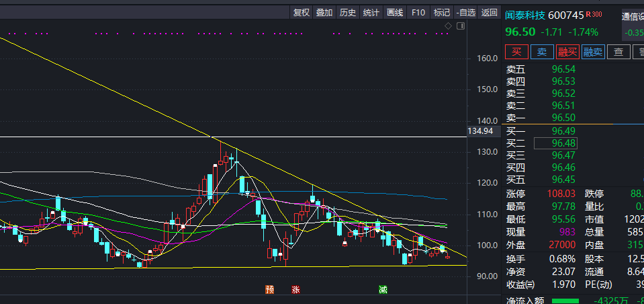
Task: Select the 买一 price 96.49
Action: [x=563, y=131]
